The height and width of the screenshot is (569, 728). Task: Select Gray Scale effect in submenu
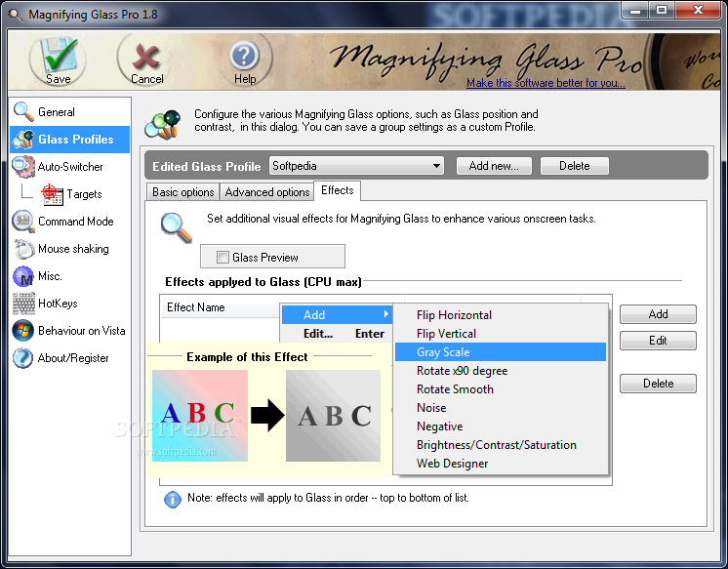tap(501, 352)
